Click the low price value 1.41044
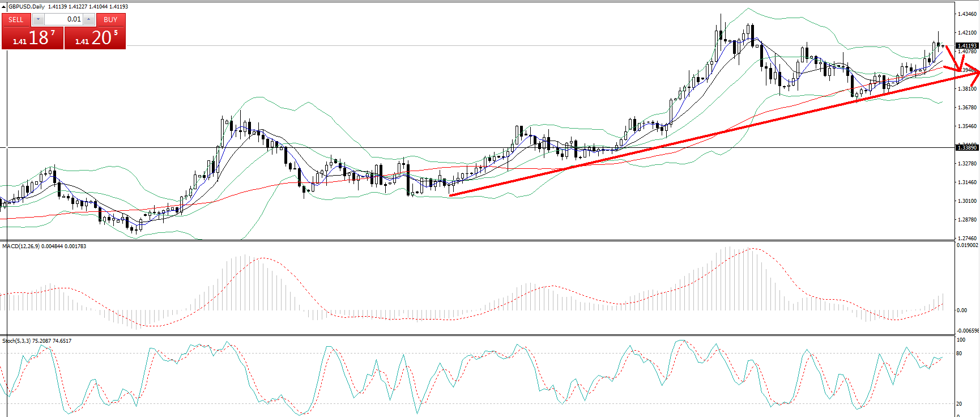The image size is (980, 417). (x=99, y=7)
